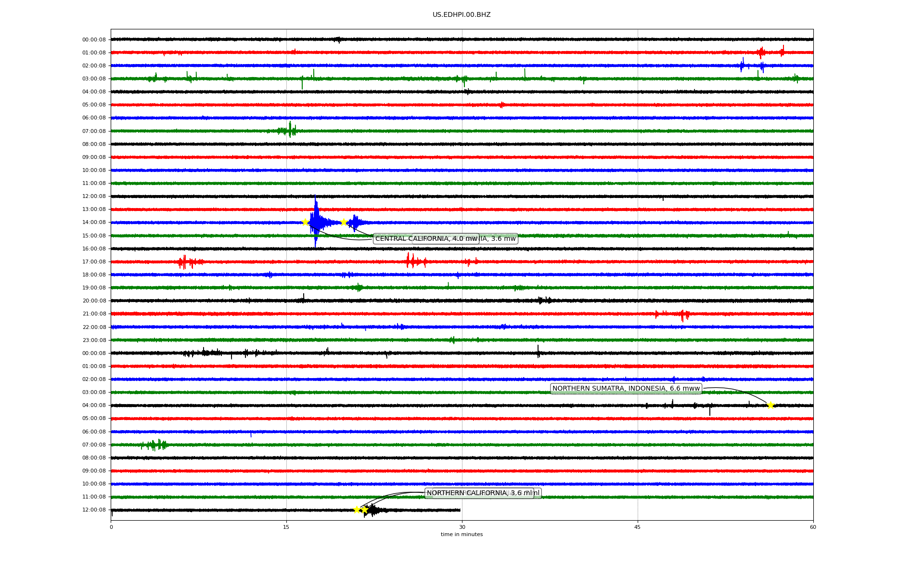Click the 30-minute tick on the x-axis
The image size is (924, 578).
tap(462, 527)
